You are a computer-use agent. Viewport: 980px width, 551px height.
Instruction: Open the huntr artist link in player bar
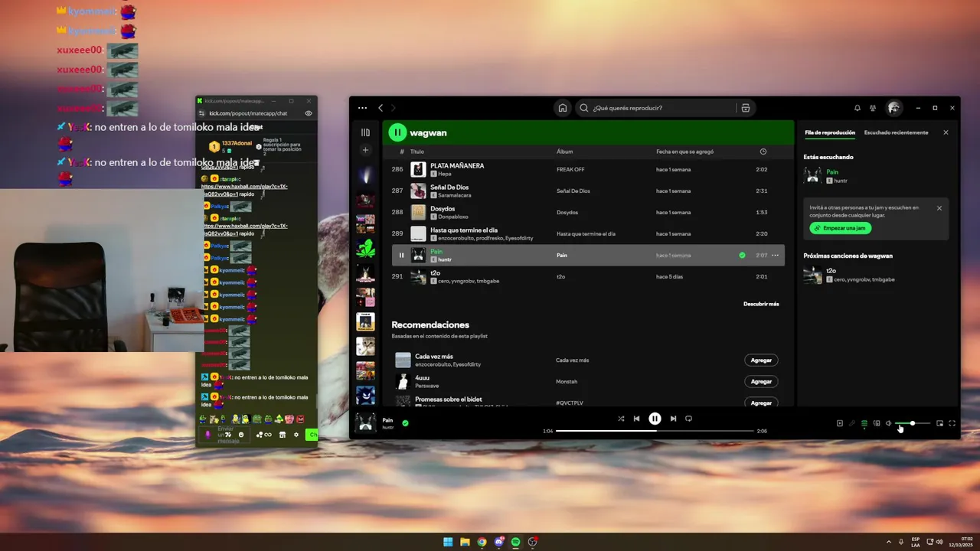point(388,427)
